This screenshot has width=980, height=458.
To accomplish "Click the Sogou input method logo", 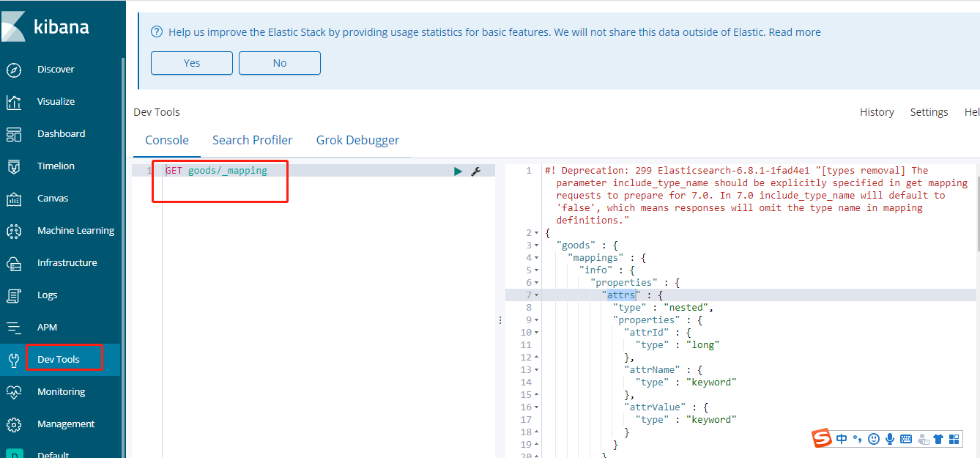I will pyautogui.click(x=822, y=438).
